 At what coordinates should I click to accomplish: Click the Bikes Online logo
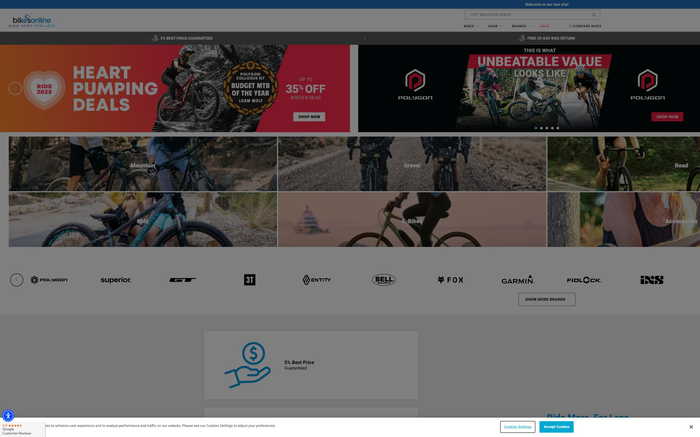pyautogui.click(x=32, y=21)
